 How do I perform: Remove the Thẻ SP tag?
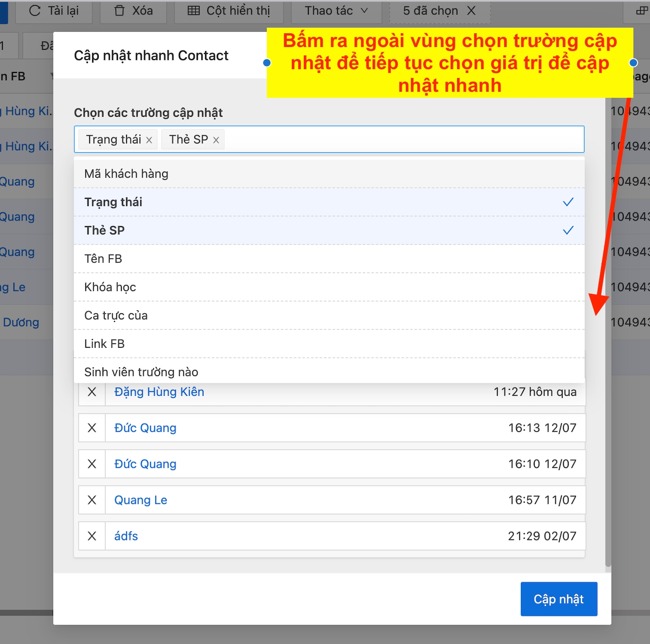216,140
